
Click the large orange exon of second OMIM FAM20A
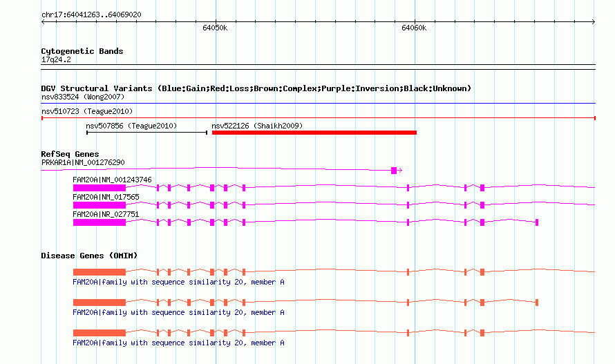100,303
